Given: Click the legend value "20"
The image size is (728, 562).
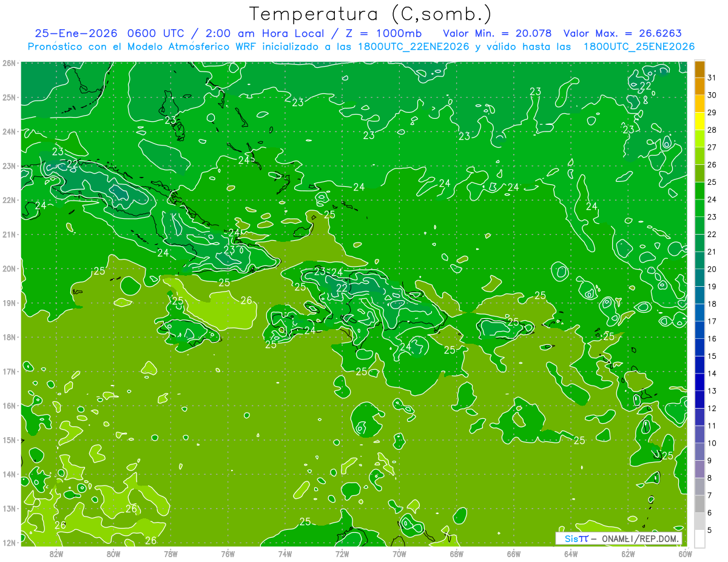Looking at the screenshot, I should (712, 269).
